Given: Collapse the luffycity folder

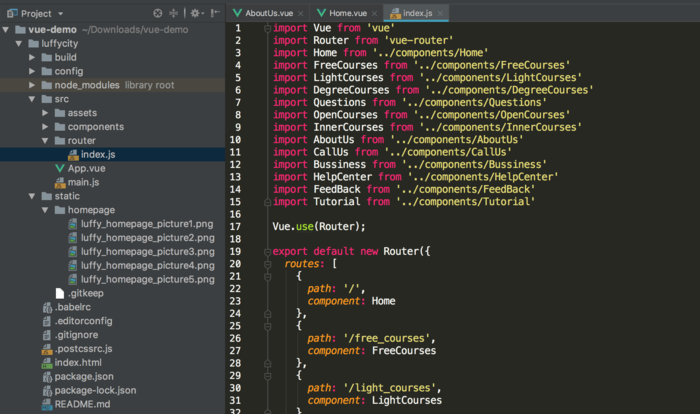Looking at the screenshot, I should pos(19,44).
